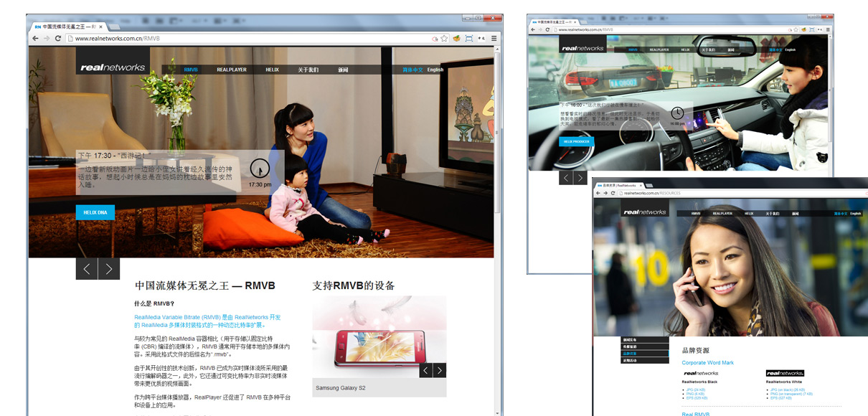Screen dimensions: 868x416
Task: Go to the previous slide in the car-photo window
Action: pos(566,178)
